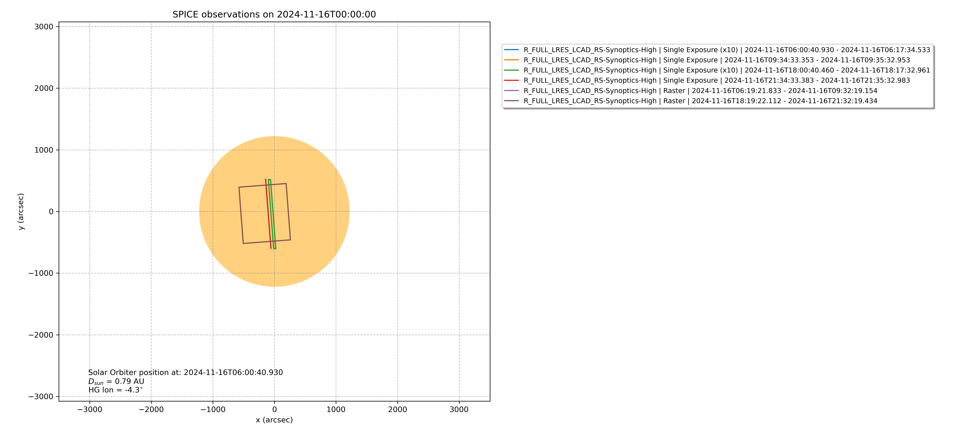
Task: Click the plot title SPICE observations
Action: tap(274, 15)
